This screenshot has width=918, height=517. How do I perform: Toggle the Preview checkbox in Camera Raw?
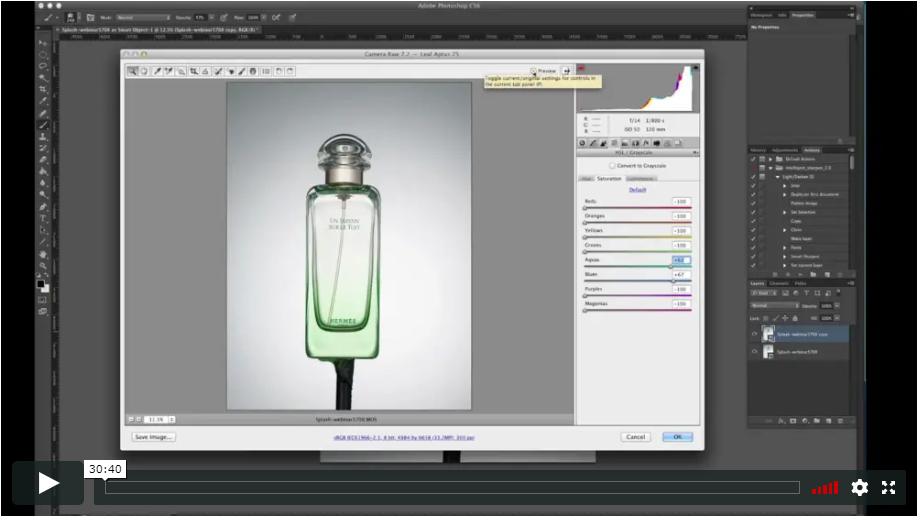tap(533, 71)
